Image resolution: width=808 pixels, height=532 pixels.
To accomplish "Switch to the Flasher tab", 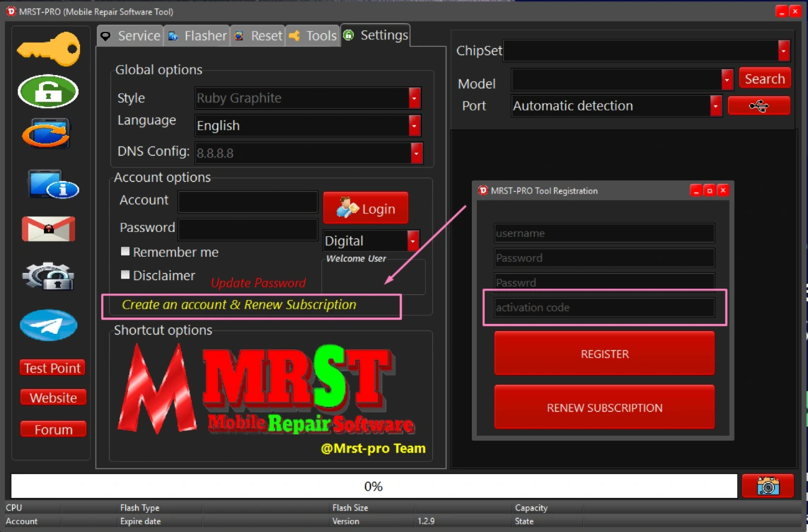I will (197, 35).
